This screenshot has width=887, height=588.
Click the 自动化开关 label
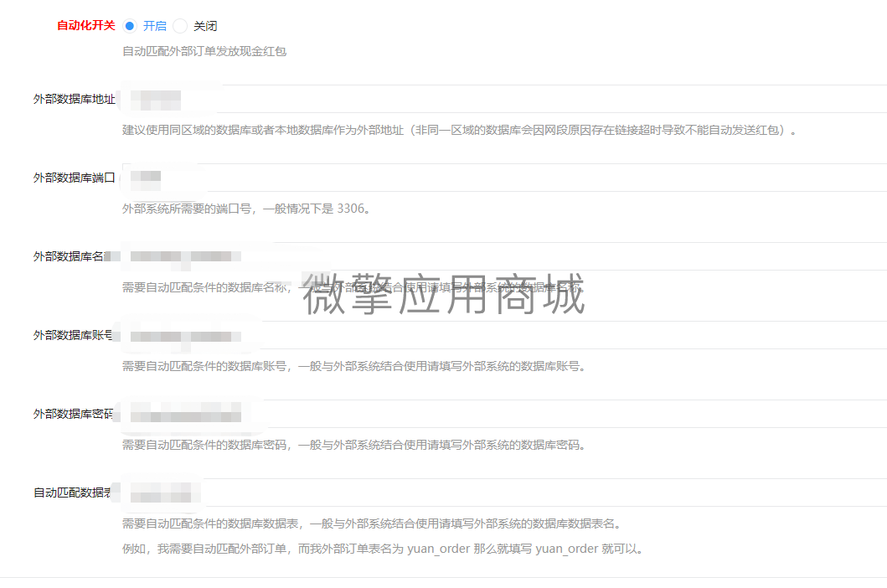click(x=86, y=25)
